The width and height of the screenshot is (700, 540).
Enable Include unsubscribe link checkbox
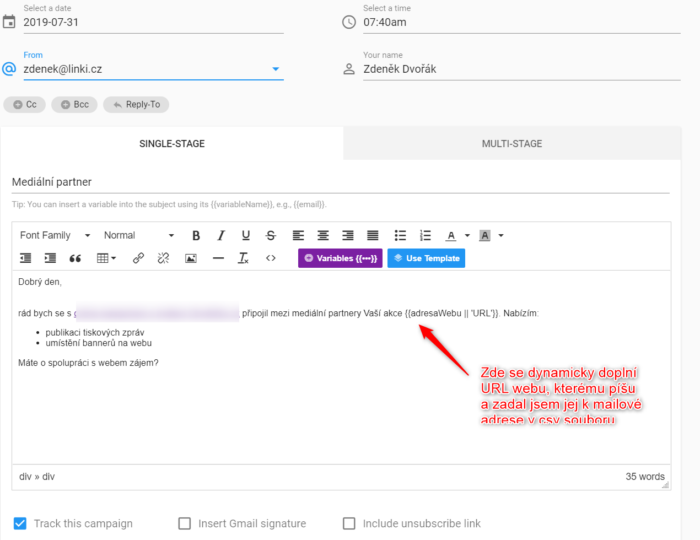pyautogui.click(x=349, y=523)
